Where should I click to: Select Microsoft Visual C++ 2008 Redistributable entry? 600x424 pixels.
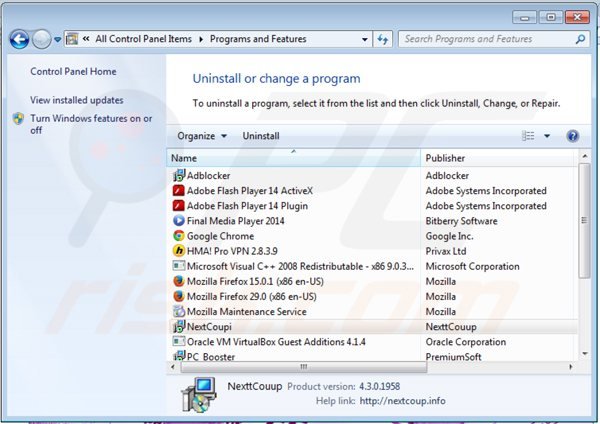pyautogui.click(x=300, y=266)
